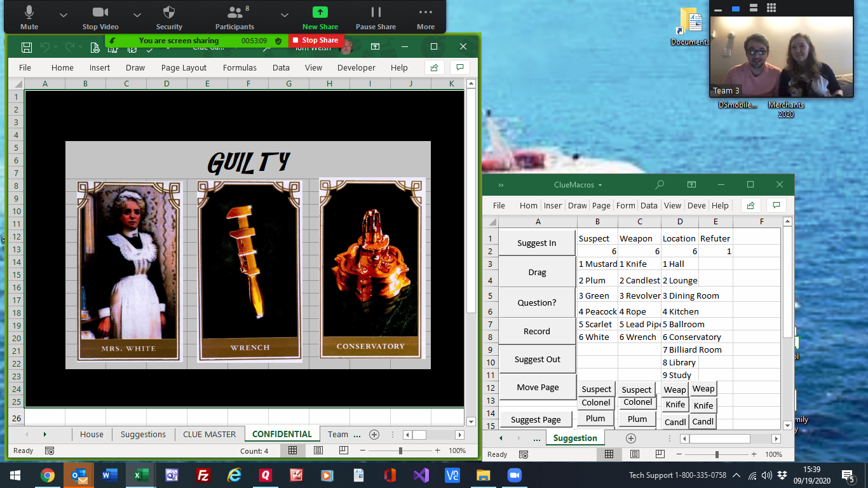This screenshot has height=488, width=868.
Task: Select Page Layout view in main Excel status bar
Action: [318, 451]
